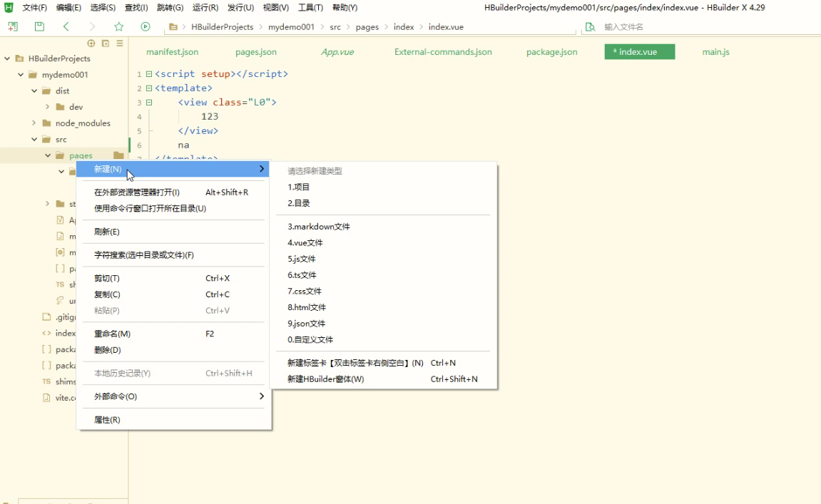This screenshot has height=504, width=821.
Task: Click the vite config file icon
Action: tap(46, 398)
